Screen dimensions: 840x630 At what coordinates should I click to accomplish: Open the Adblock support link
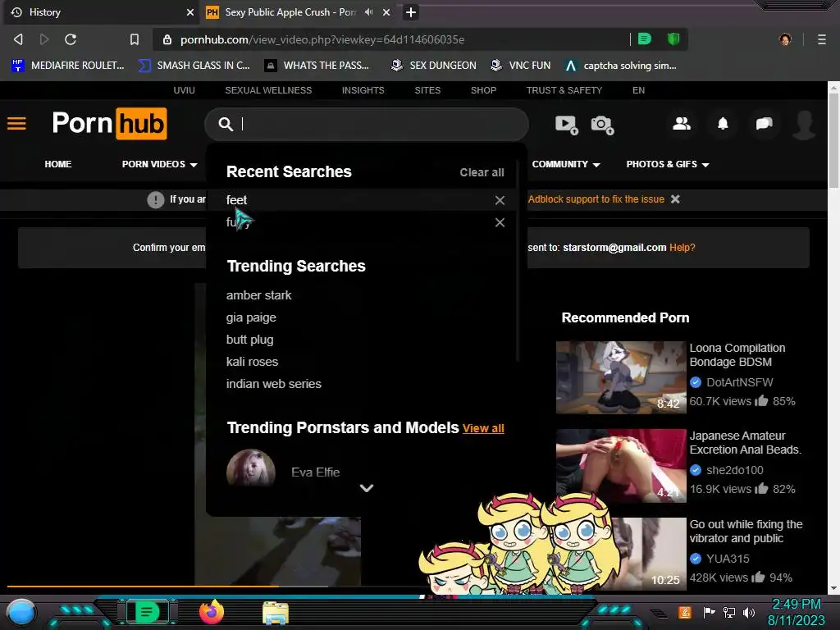[x=596, y=199]
